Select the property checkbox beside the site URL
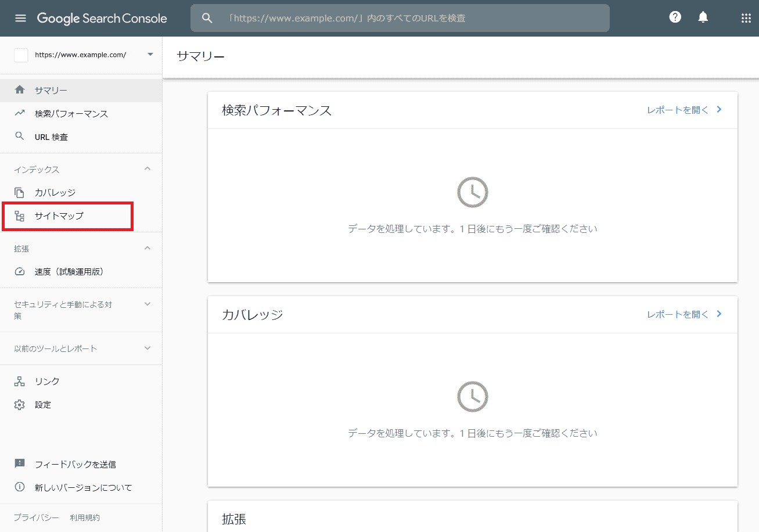 click(21, 55)
